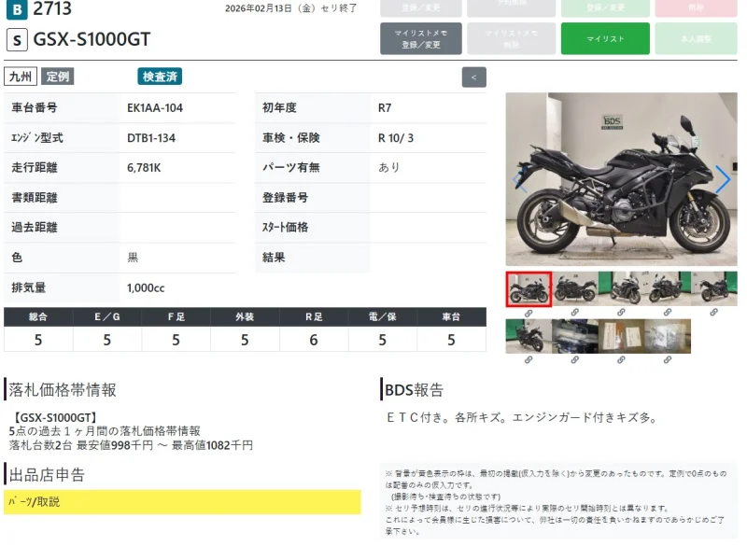Click first year value R7
The height and width of the screenshot is (560, 747).
coord(385,108)
